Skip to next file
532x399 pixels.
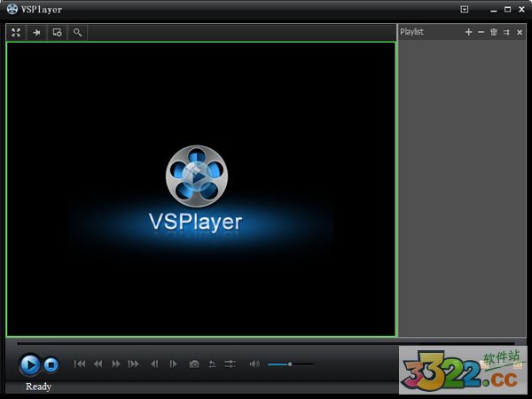[x=133, y=364]
